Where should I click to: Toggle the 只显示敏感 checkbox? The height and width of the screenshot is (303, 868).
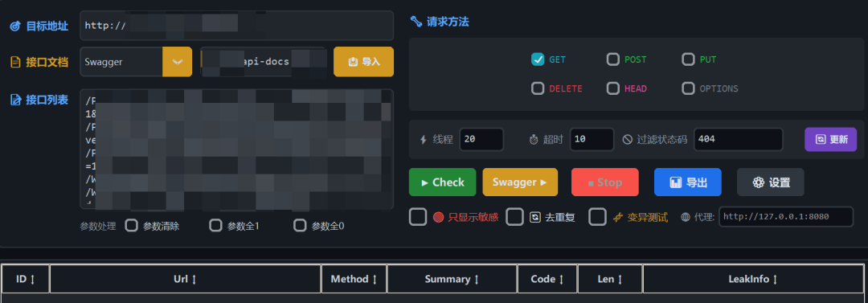pyautogui.click(x=418, y=216)
